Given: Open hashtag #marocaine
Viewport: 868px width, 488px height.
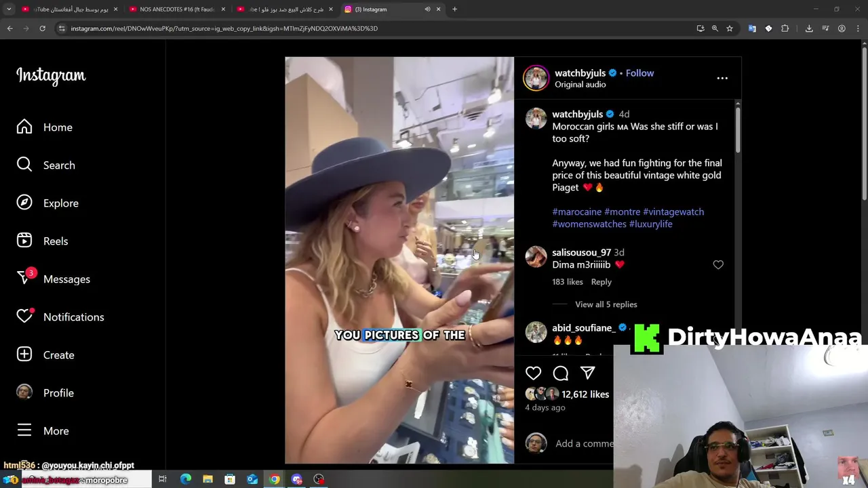Looking at the screenshot, I should click(x=576, y=211).
